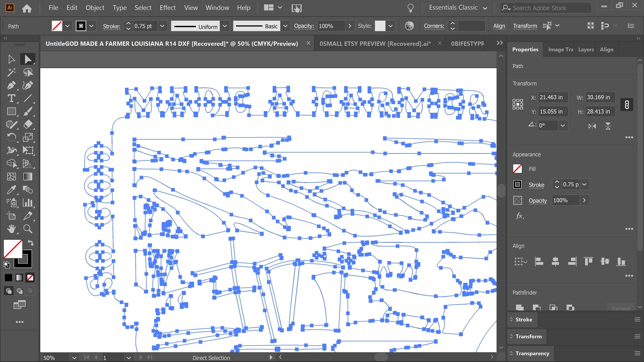This screenshot has height=362, width=644.
Task: Select the Eraser tool
Action: pos(28,125)
